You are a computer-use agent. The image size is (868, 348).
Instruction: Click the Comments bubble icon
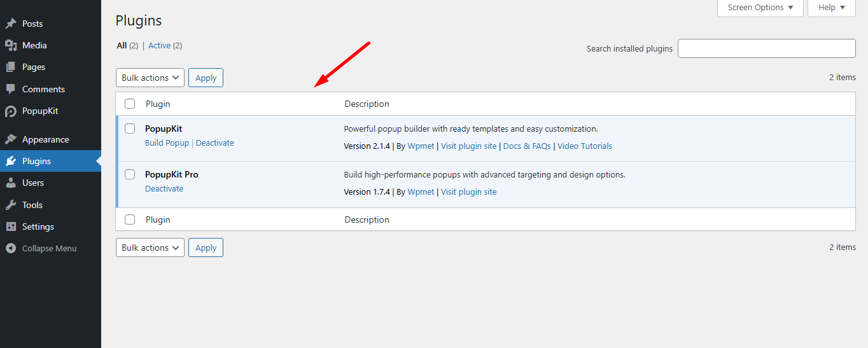tap(11, 89)
